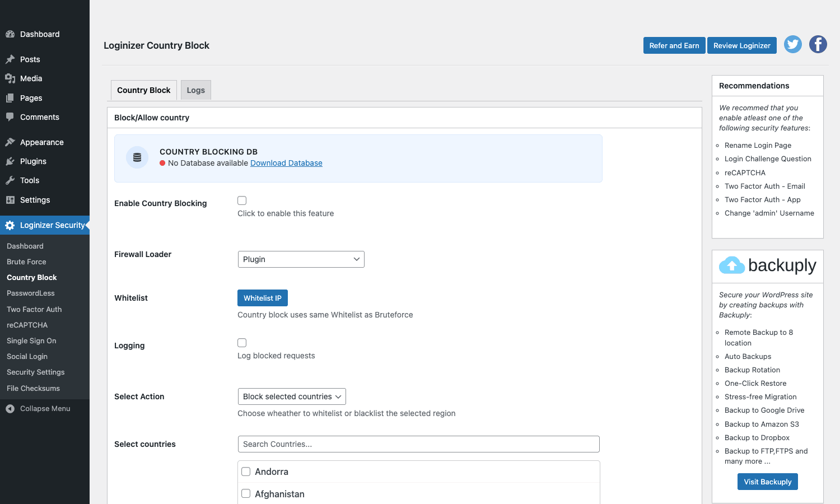The width and height of the screenshot is (840, 504).
Task: Click the Rename Login Page recommendation
Action: pos(758,145)
